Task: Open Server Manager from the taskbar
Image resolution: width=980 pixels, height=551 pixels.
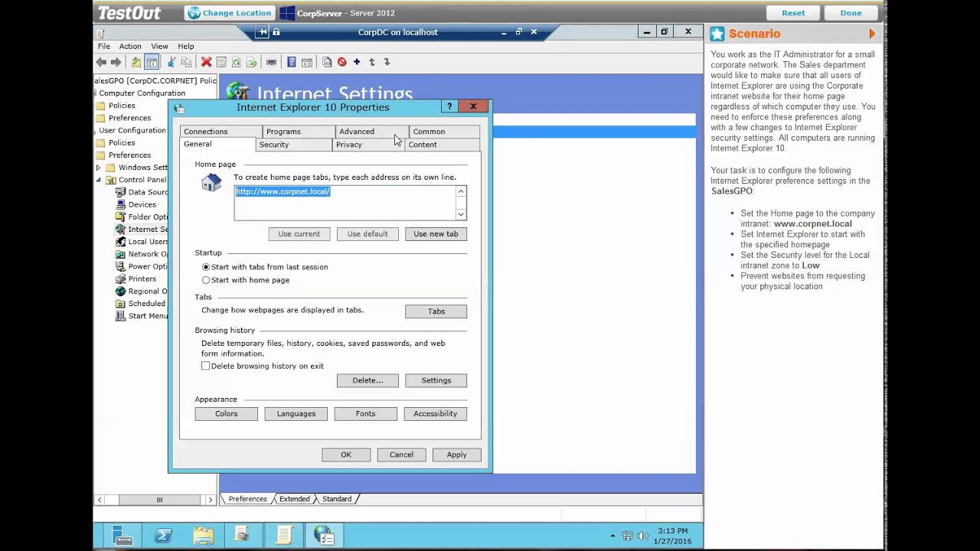Action: (122, 535)
